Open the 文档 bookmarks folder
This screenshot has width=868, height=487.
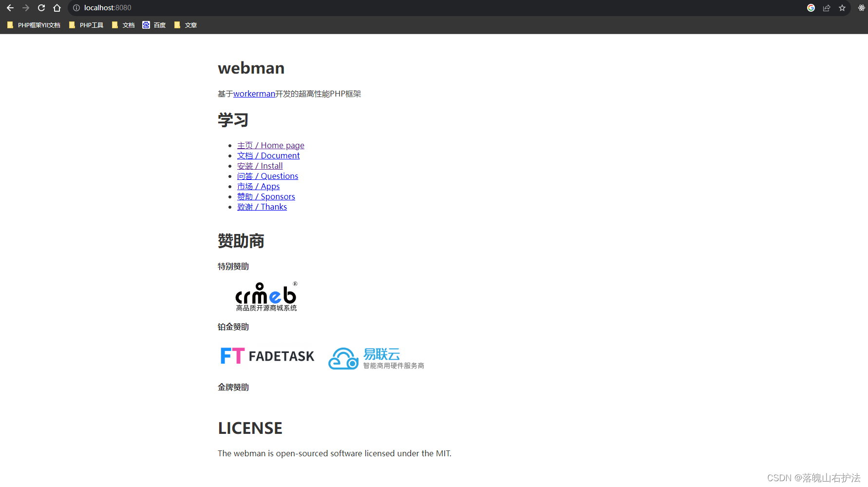coord(123,25)
